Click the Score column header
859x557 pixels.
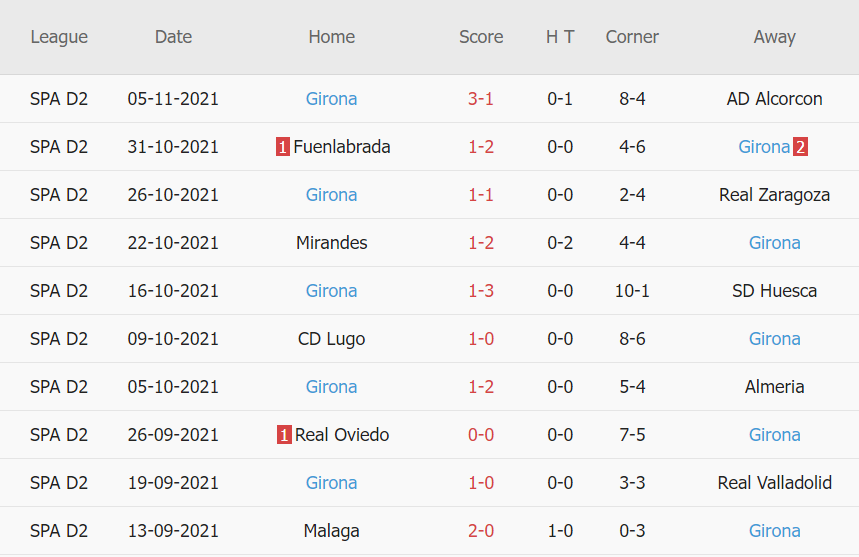point(481,37)
